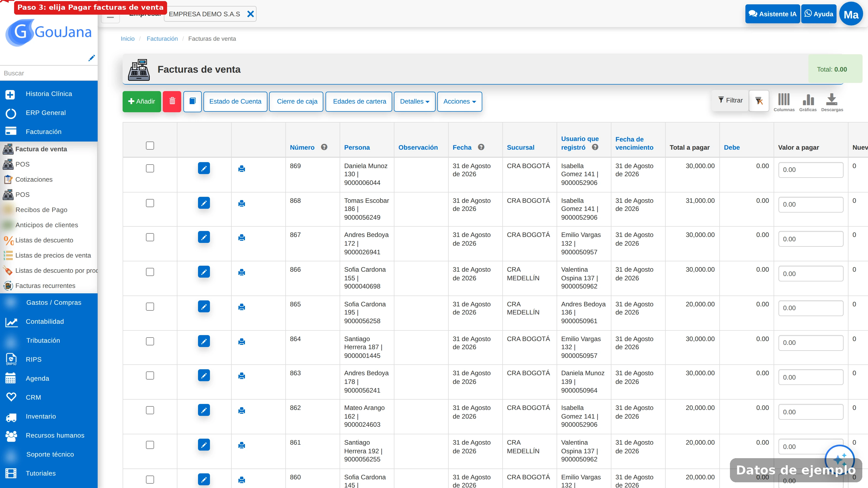Screen dimensions: 868x488
Task: Clear filters with the crossed funnel icon
Action: coord(759,101)
